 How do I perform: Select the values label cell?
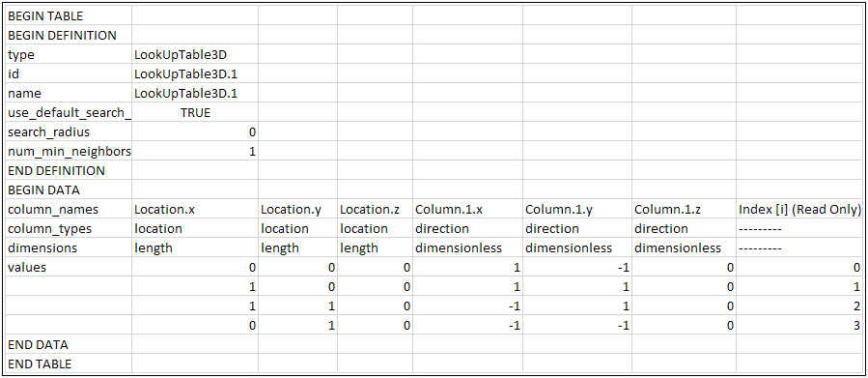[x=69, y=267]
